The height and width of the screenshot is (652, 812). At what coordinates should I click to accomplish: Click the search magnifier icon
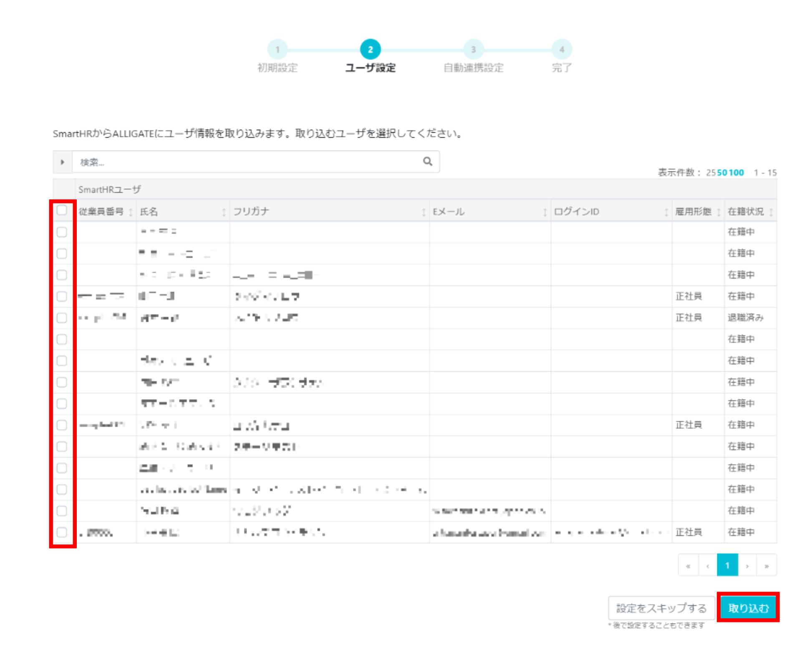coord(427,161)
